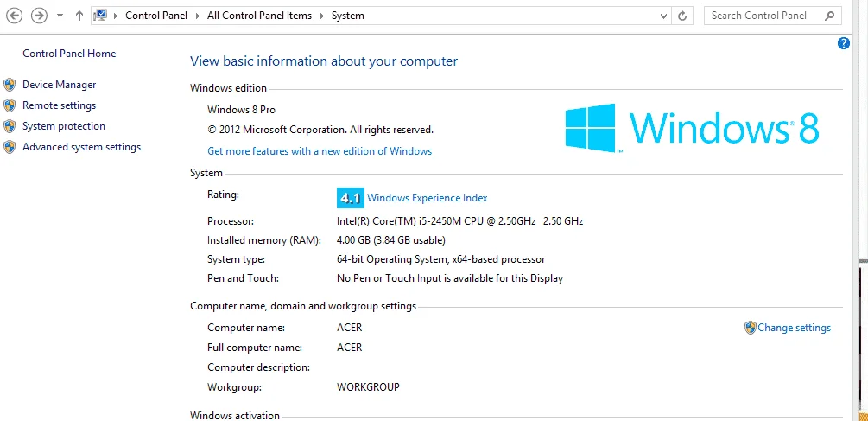Open System protection

(64, 126)
